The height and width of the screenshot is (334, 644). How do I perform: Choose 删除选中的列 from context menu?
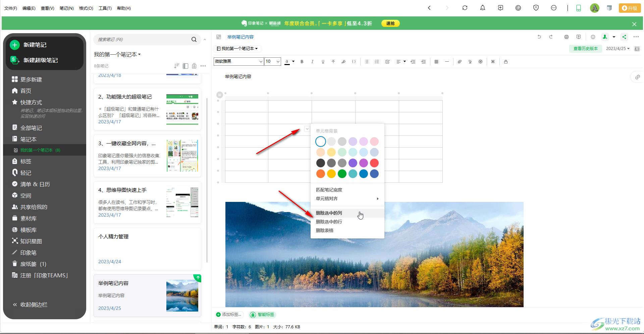[347, 213]
